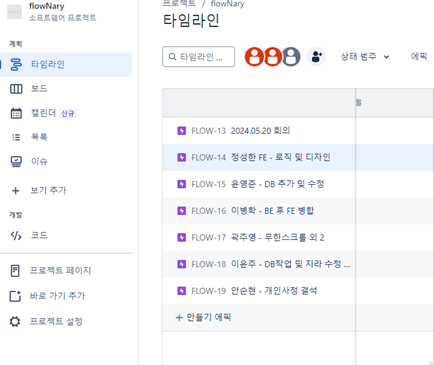Click the 신규 badge next to 캘린더

[x=68, y=114]
